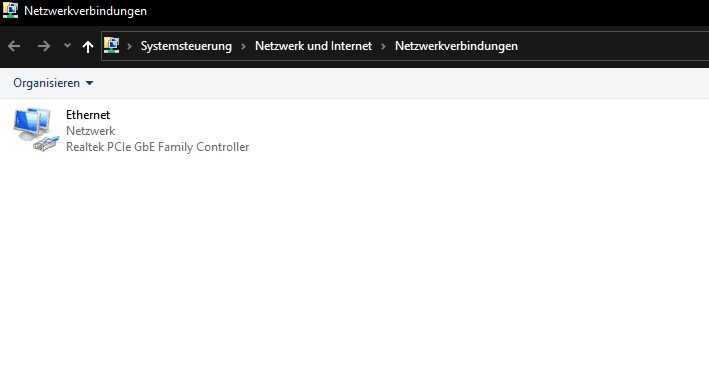Go forward with the right arrow
This screenshot has width=709, height=391.
coord(44,46)
